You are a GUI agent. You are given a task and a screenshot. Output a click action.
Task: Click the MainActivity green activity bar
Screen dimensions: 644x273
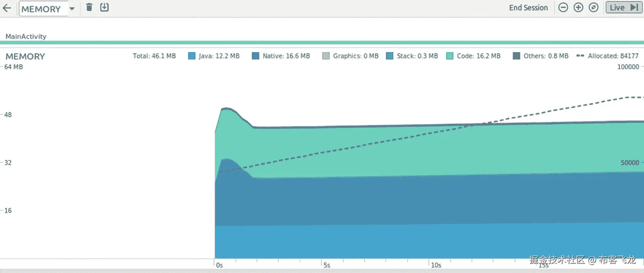coord(322,43)
